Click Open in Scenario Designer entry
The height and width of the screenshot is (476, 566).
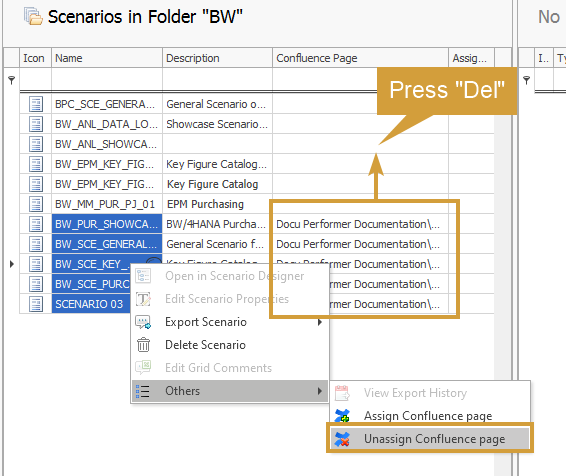point(230,276)
